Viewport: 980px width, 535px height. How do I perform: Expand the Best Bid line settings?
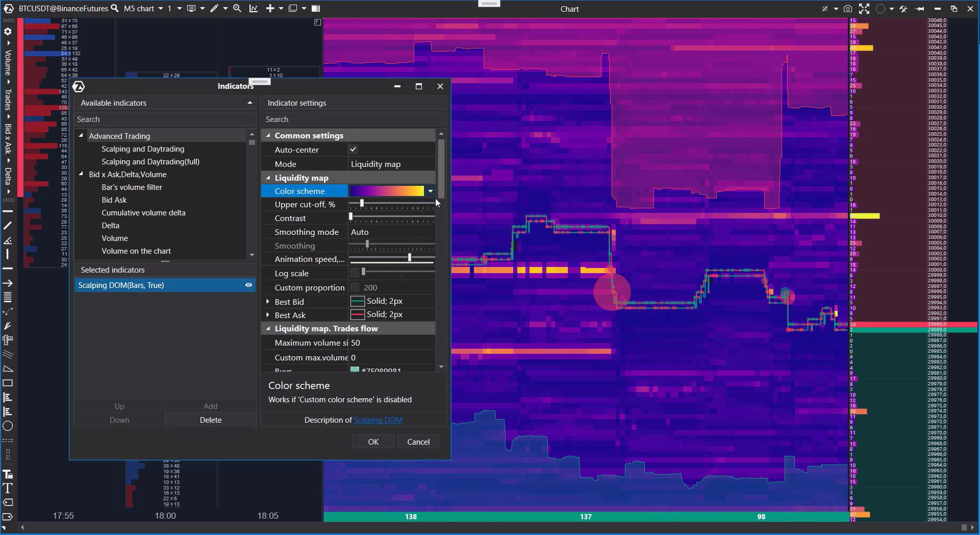click(268, 302)
